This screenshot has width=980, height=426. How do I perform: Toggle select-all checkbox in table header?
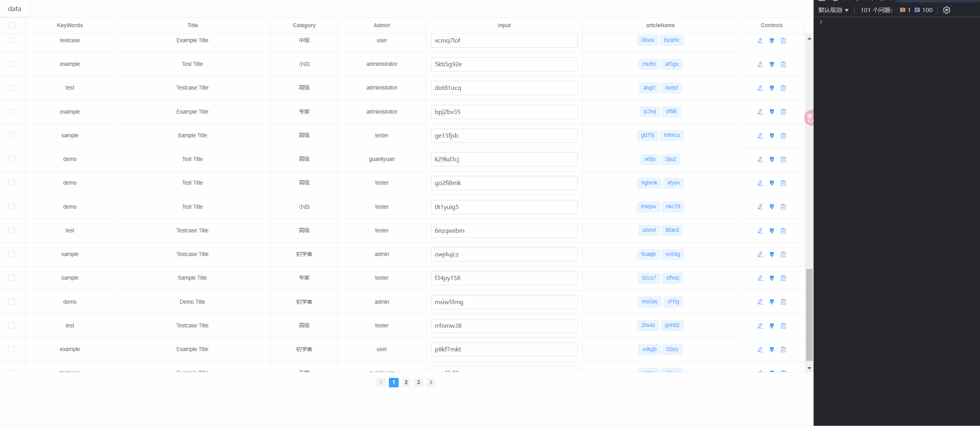click(x=12, y=25)
